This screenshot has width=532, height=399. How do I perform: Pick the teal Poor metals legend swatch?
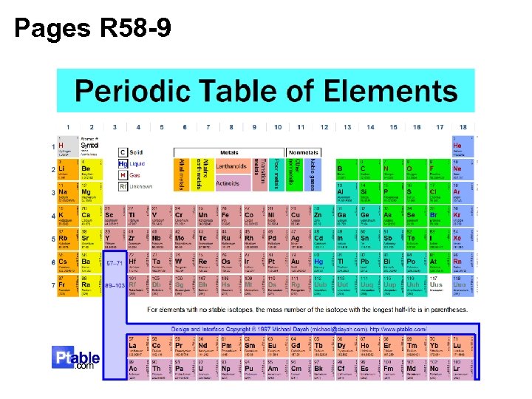point(277,174)
